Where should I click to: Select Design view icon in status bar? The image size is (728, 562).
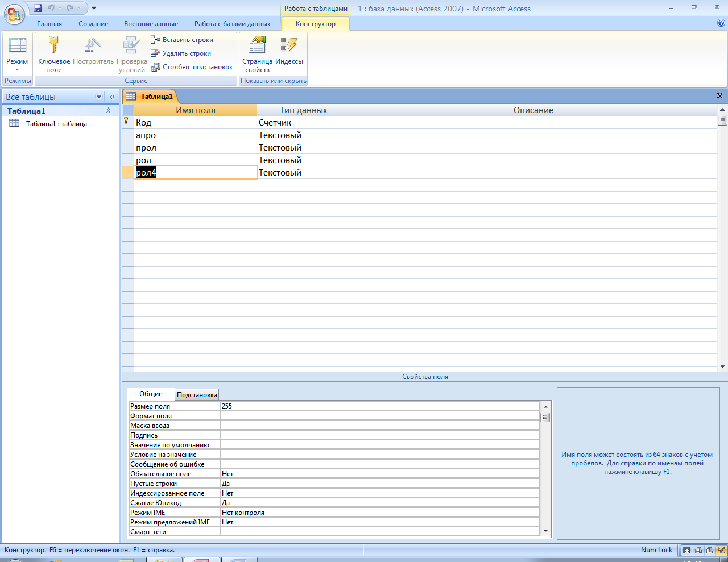[x=721, y=550]
